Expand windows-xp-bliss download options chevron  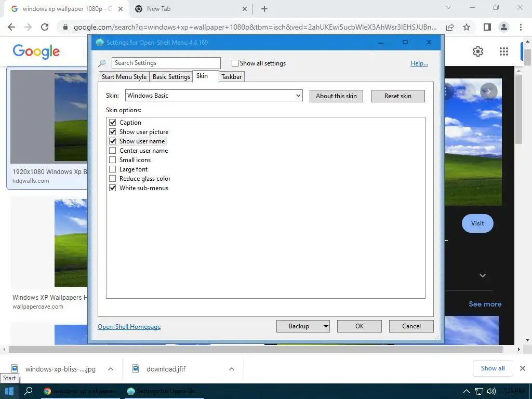(111, 369)
